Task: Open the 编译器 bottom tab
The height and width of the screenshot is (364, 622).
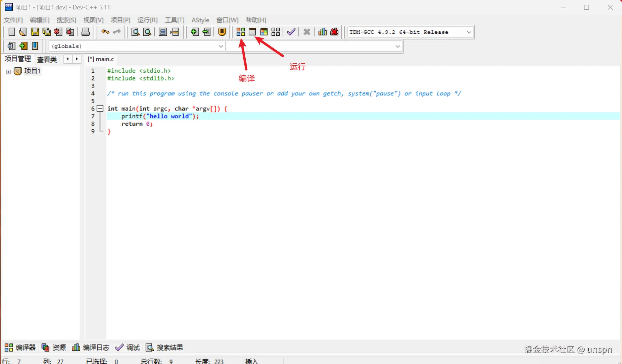Action: [20, 348]
